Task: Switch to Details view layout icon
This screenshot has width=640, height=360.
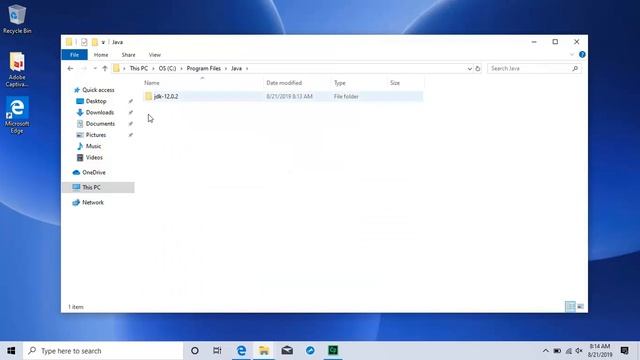Action: tap(570, 307)
